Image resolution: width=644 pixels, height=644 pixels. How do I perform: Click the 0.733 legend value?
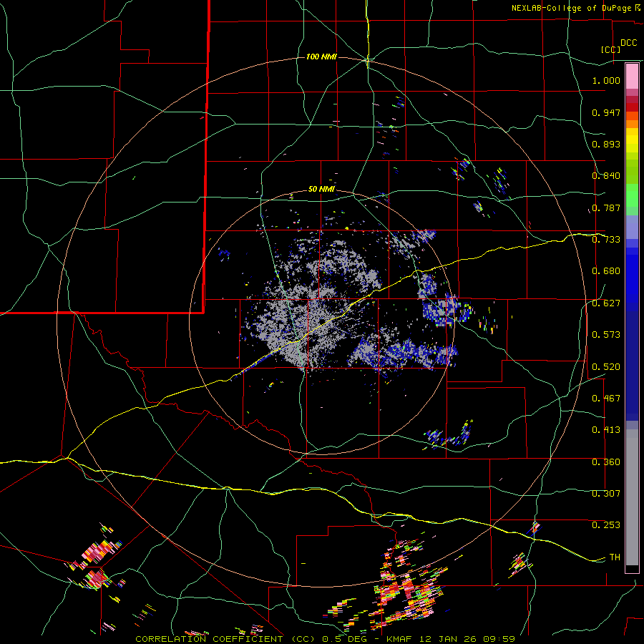[x=606, y=240]
